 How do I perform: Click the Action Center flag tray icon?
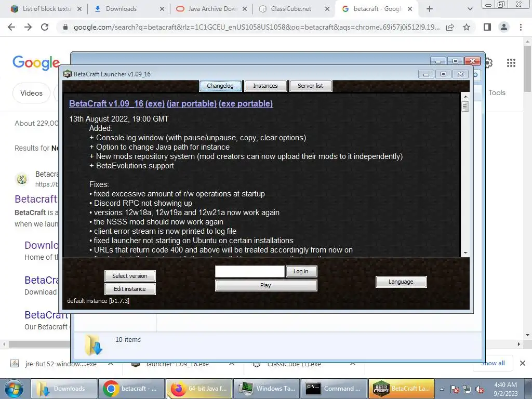[454, 389]
